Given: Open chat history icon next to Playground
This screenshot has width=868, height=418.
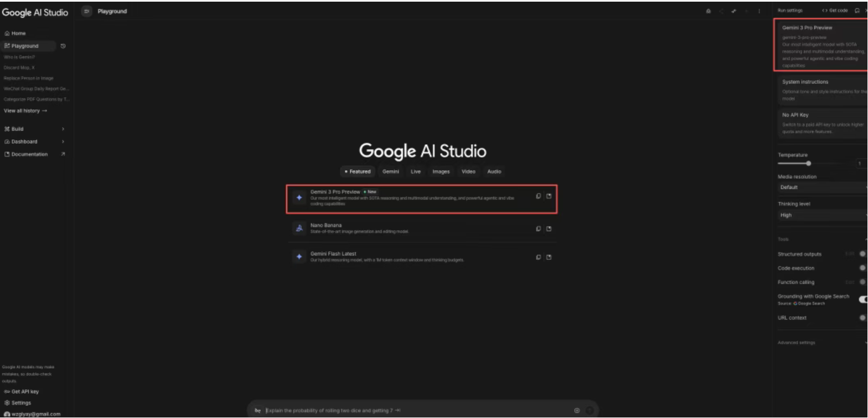Looking at the screenshot, I should coord(63,46).
